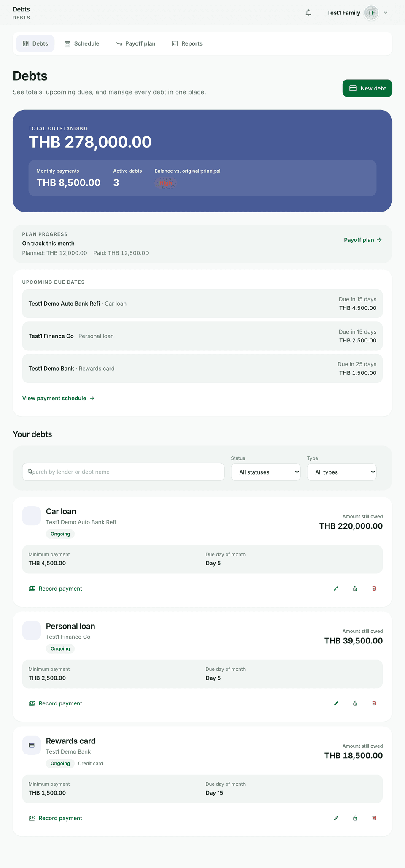Screen dimensions: 405x868
Task: Click the lock icon on Car loan
Action: tap(355, 589)
